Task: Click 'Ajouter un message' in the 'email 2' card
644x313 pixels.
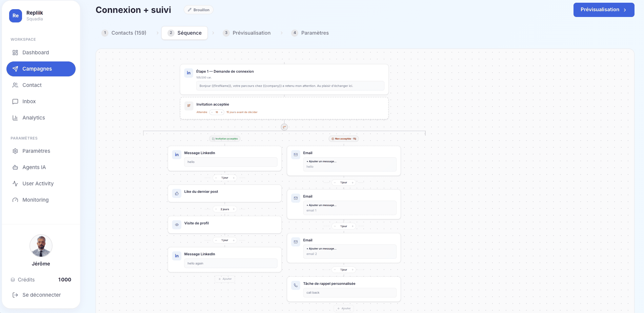Action: (x=322, y=249)
